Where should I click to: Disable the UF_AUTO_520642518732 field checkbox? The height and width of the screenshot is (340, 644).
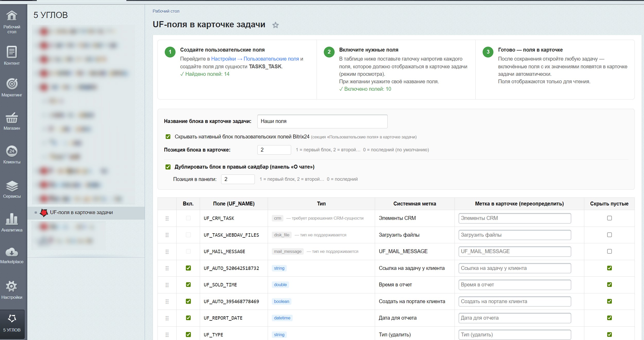(188, 268)
